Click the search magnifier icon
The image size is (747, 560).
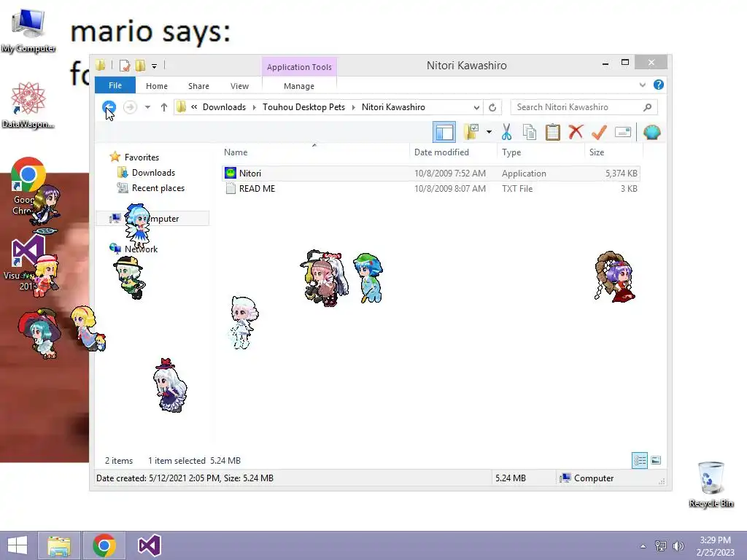click(647, 107)
